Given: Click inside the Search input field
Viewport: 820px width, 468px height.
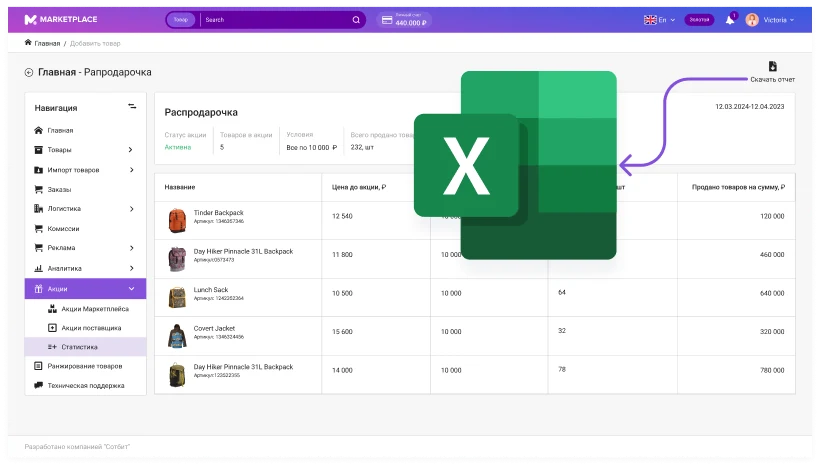Looking at the screenshot, I should pos(276,20).
